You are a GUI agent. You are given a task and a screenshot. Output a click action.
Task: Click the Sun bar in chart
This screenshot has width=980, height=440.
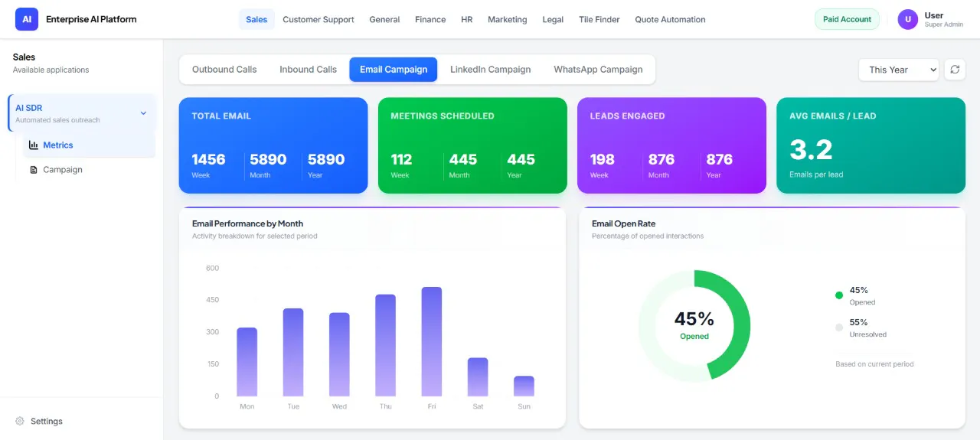(524, 386)
